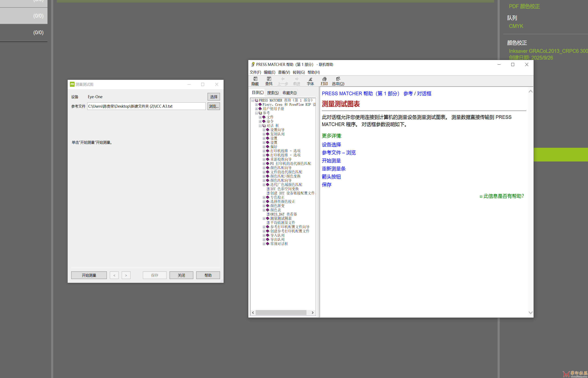Screen dimensions: 588x378
Task: Expand the 测量测试图表 tree node
Action: [x=264, y=218]
